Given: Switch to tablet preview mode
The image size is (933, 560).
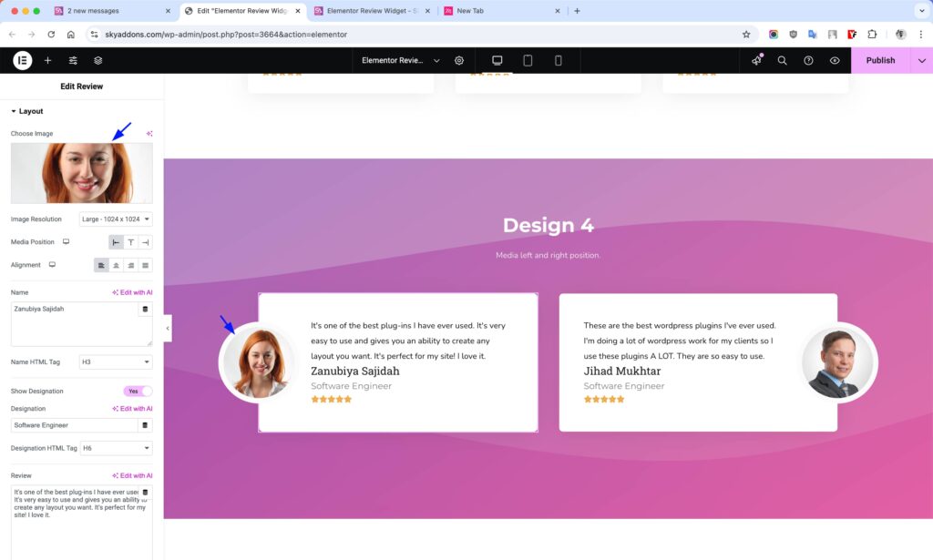Looking at the screenshot, I should (x=528, y=60).
